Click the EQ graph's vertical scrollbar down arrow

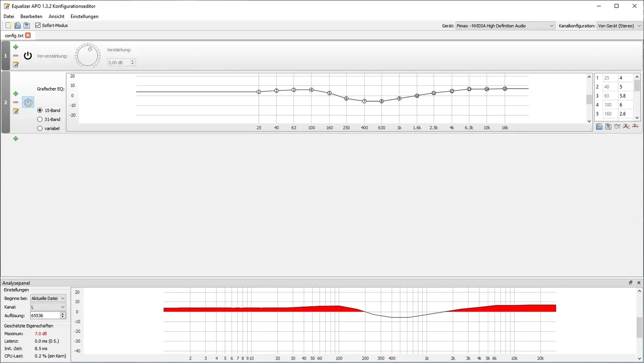pos(589,121)
